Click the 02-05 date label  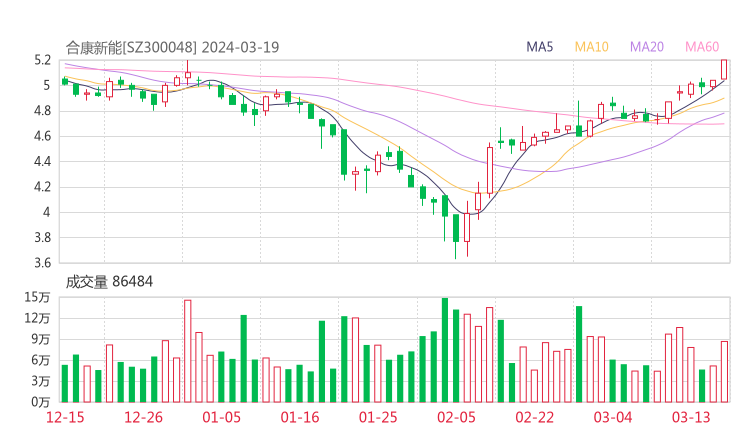tap(456, 417)
